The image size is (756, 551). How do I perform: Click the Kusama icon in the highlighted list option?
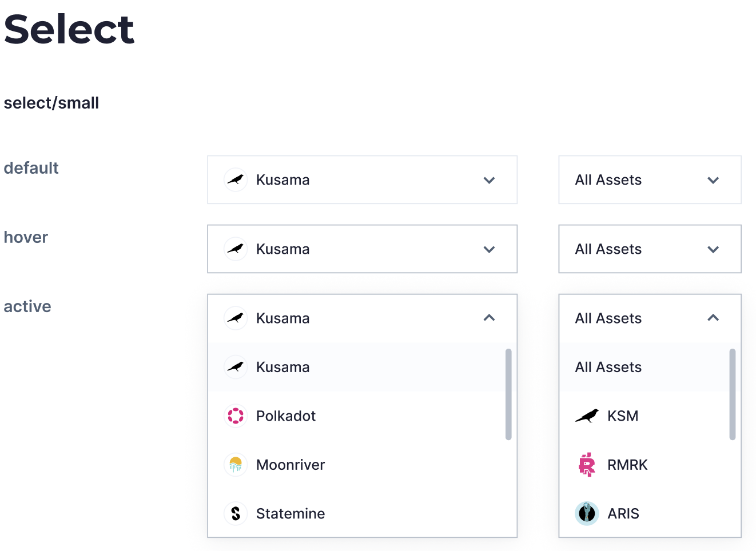click(236, 367)
